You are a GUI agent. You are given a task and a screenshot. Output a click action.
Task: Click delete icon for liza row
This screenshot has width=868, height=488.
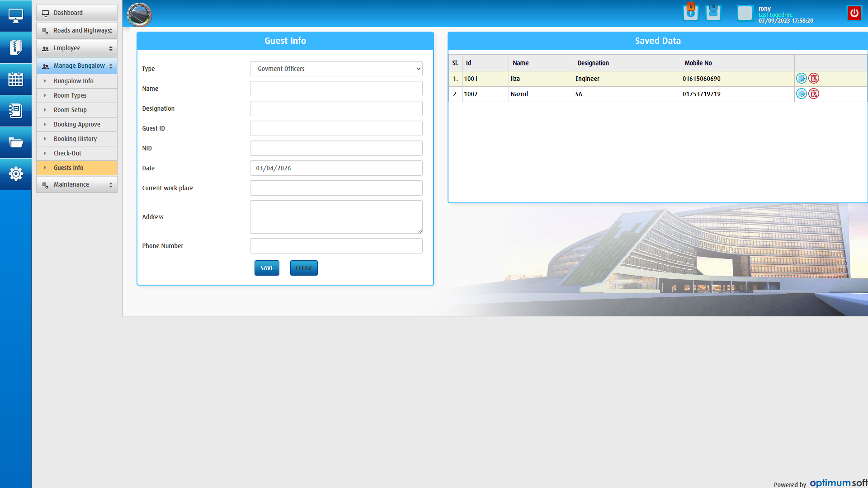tap(814, 79)
